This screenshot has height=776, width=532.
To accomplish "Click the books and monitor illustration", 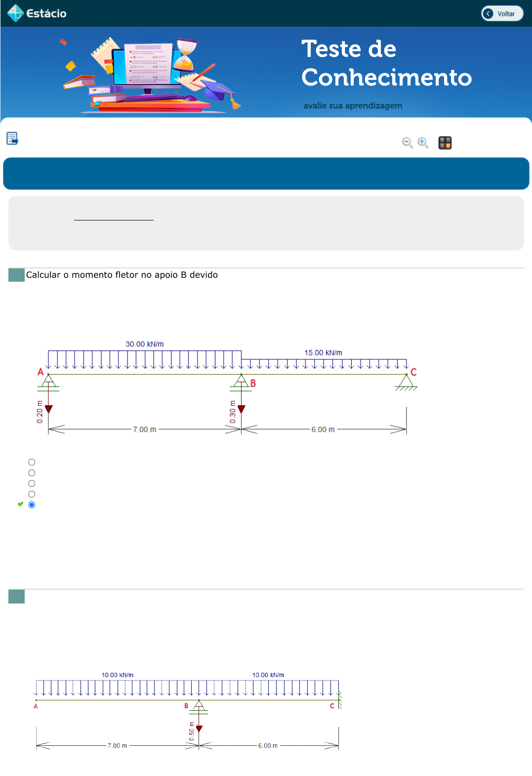I will tap(151, 74).
